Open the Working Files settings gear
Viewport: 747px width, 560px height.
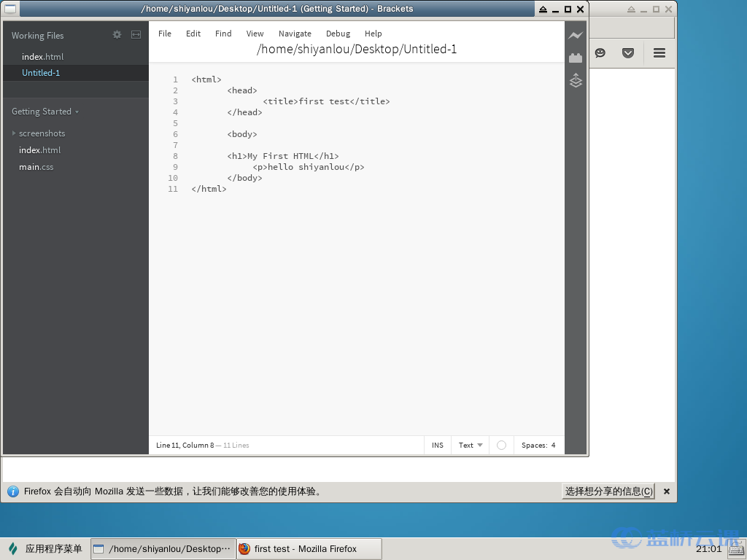[116, 34]
